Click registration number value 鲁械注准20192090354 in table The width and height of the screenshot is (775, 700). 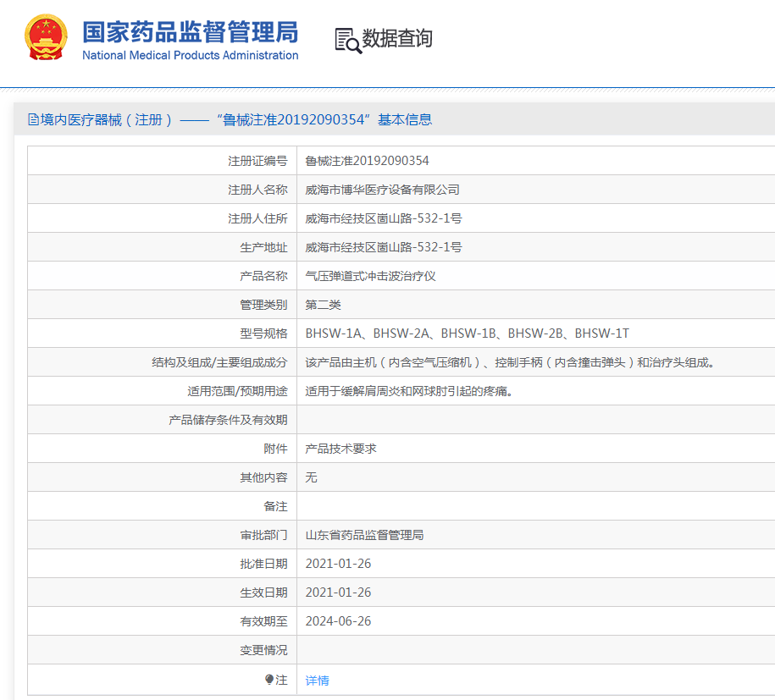click(x=367, y=161)
